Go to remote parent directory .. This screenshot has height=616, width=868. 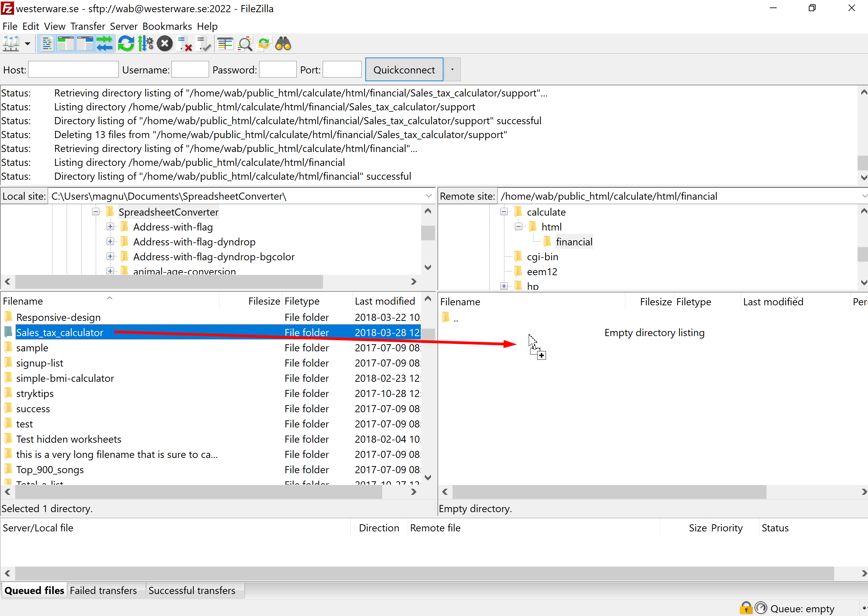450,318
